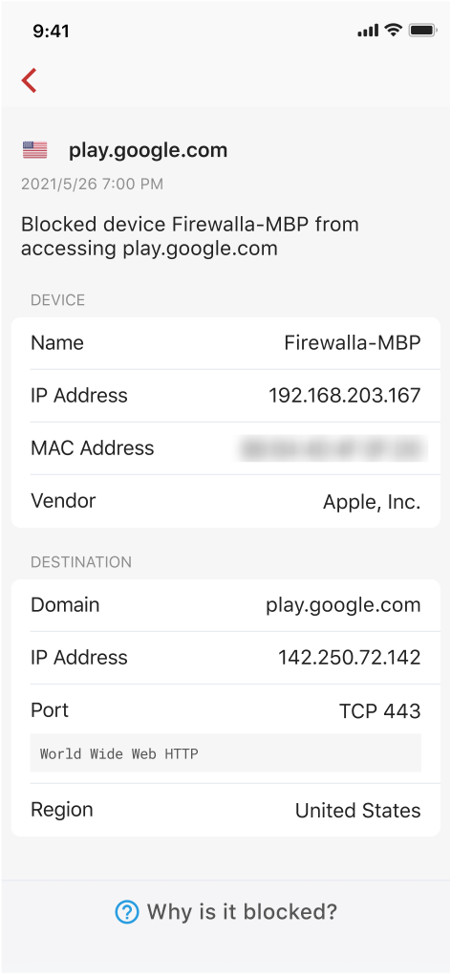Tap the question mark help icon
Image resolution: width=451 pixels, height=980 pixels.
click(x=127, y=912)
